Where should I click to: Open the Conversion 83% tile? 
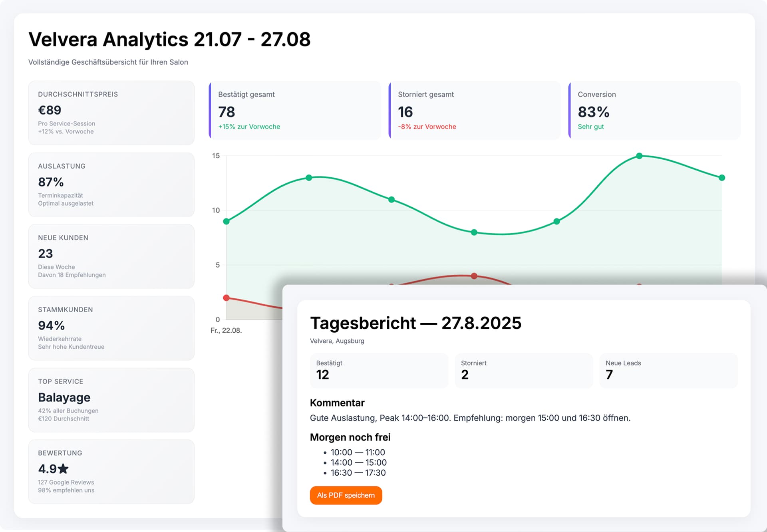coord(654,111)
